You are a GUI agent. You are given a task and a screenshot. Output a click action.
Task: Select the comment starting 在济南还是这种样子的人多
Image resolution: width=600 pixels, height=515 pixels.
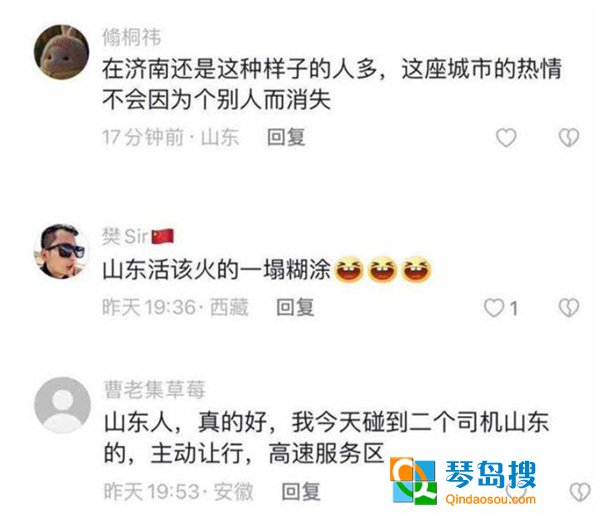point(332,84)
